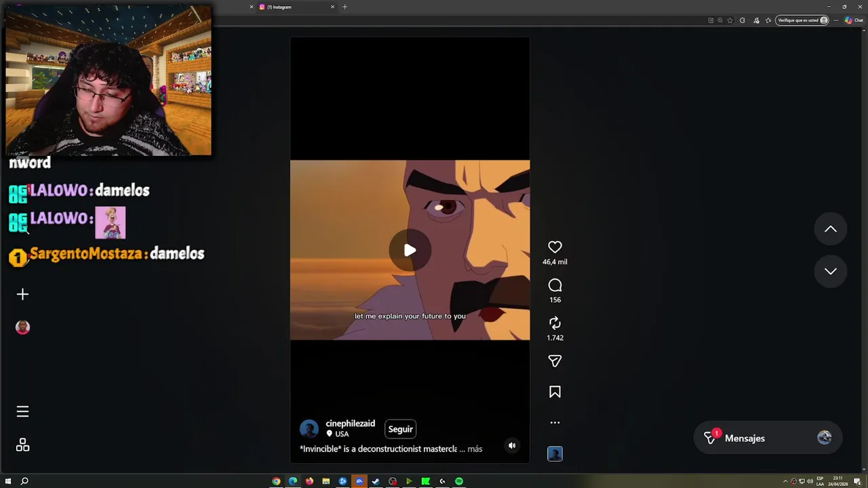The width and height of the screenshot is (868, 488).
Task: Open the Windows taskbar search
Action: [x=24, y=481]
